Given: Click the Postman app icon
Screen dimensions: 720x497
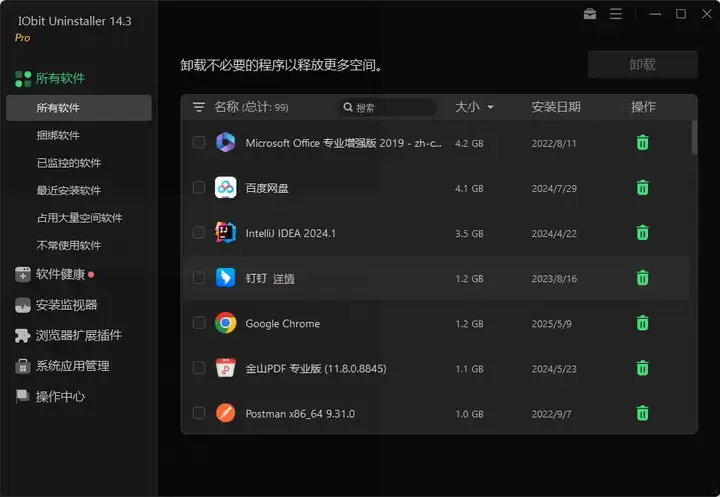Looking at the screenshot, I should pyautogui.click(x=225, y=412).
